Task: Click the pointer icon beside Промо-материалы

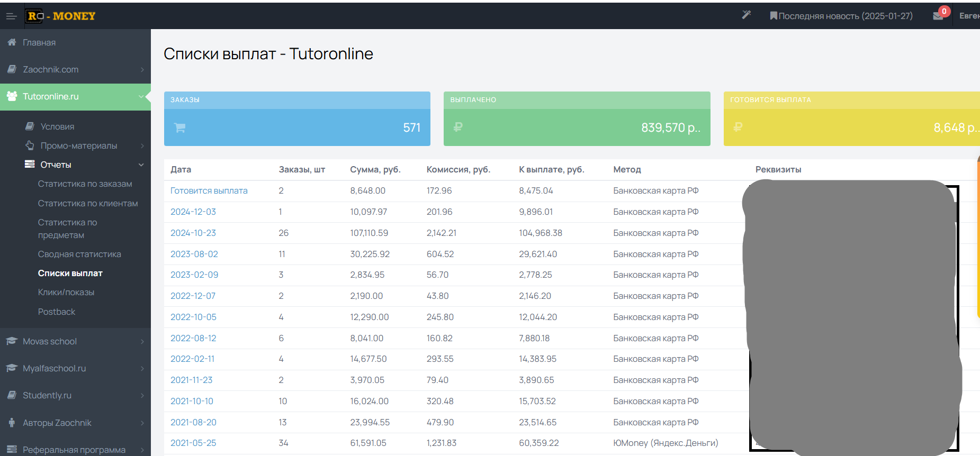Action: (x=30, y=145)
